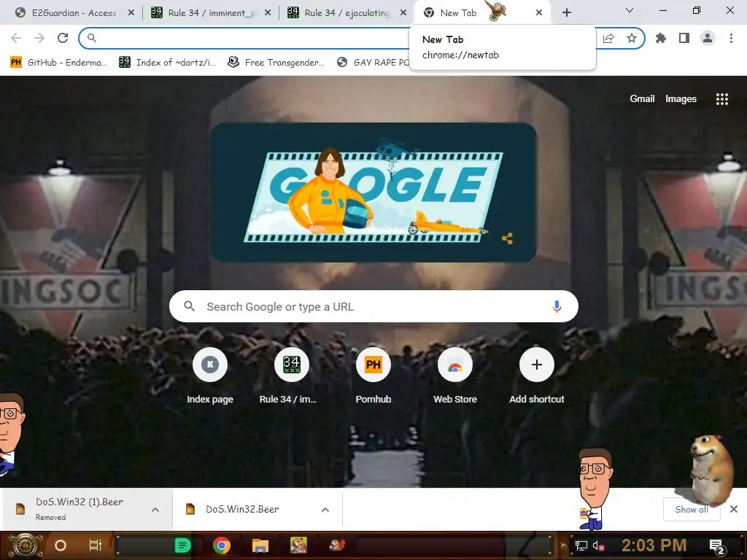This screenshot has width=747, height=560.
Task: Reload the current page
Action: coord(63,38)
